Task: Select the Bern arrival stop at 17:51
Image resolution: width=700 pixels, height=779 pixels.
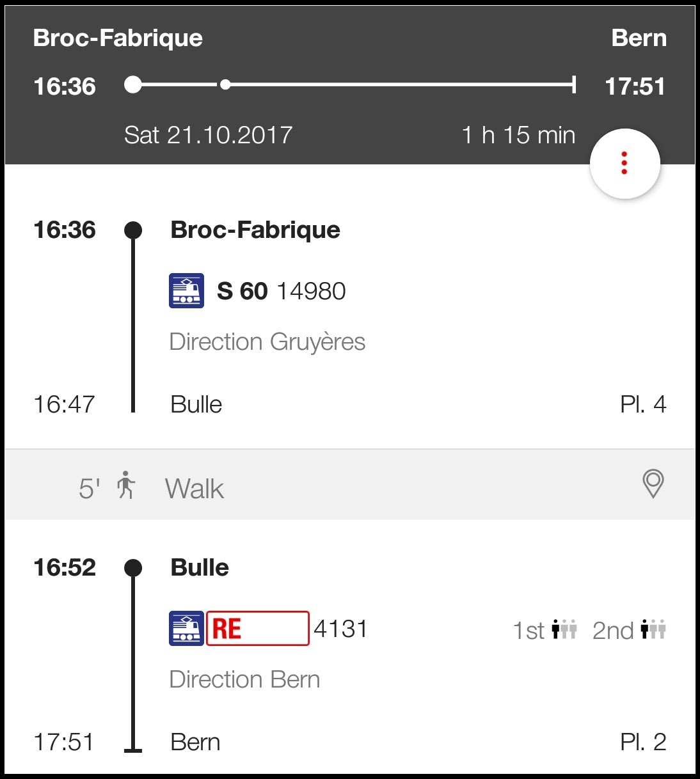Action: 195,743
